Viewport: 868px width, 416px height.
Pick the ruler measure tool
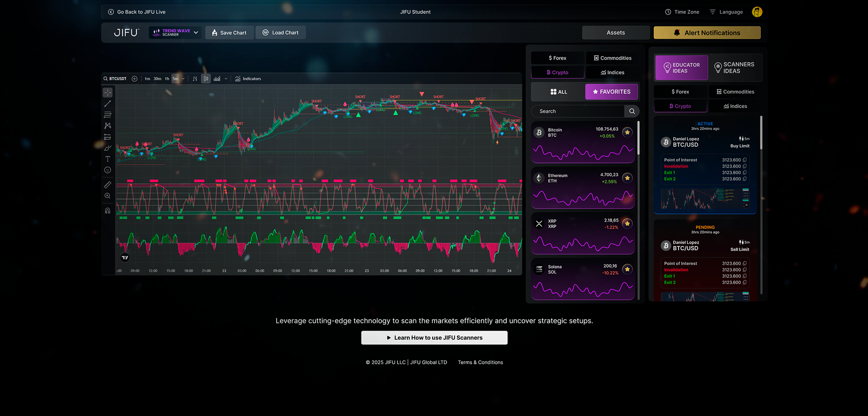tap(108, 184)
